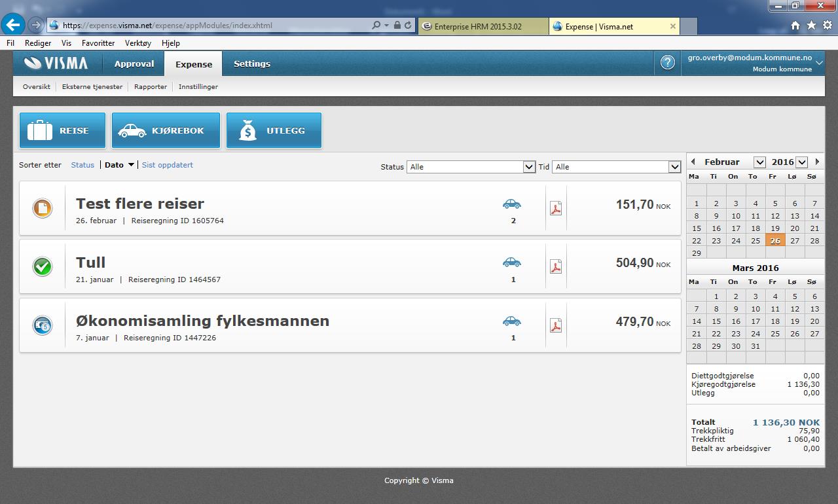This screenshot has height=504, width=838.
Task: Open PDF for Tull expense
Action: [556, 266]
